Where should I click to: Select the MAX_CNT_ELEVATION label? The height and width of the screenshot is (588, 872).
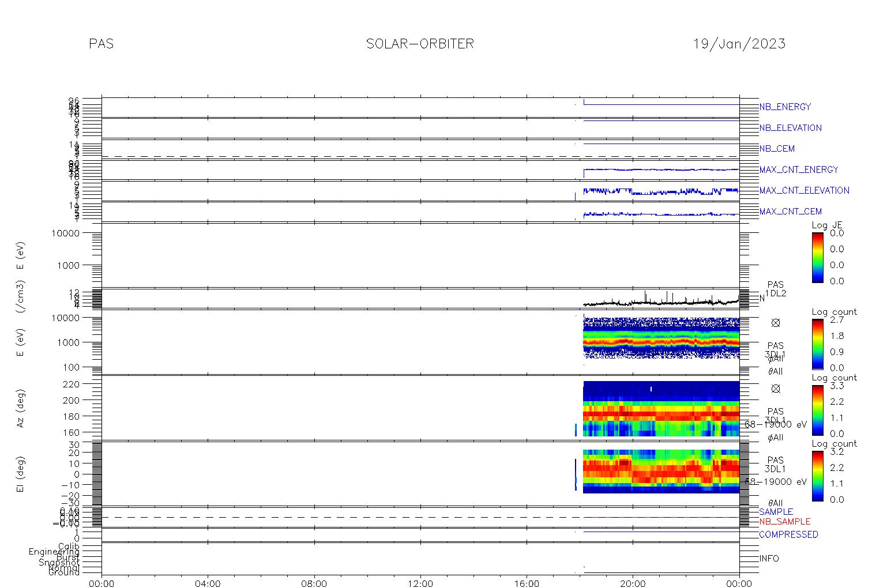tap(804, 190)
